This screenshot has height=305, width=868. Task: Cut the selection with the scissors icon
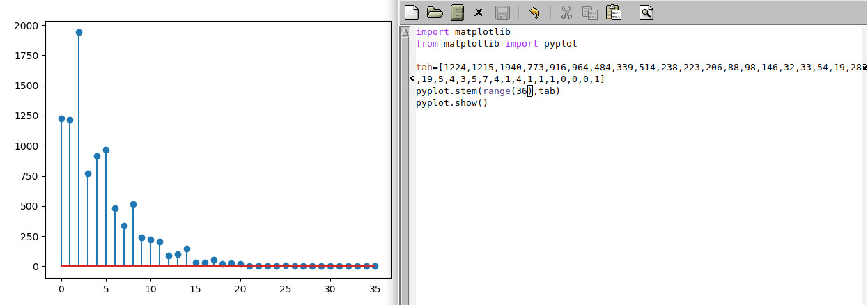(566, 12)
